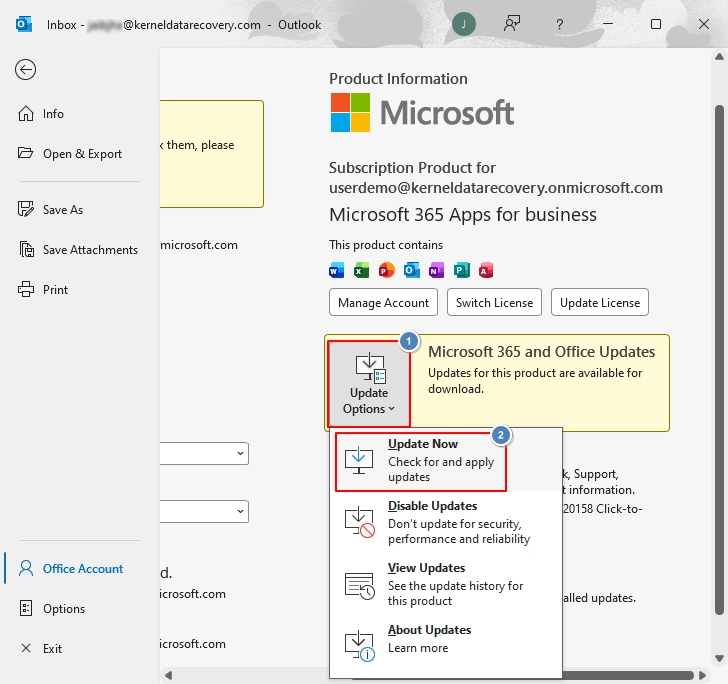
Task: Click the back arrow circle icon
Action: point(25,70)
